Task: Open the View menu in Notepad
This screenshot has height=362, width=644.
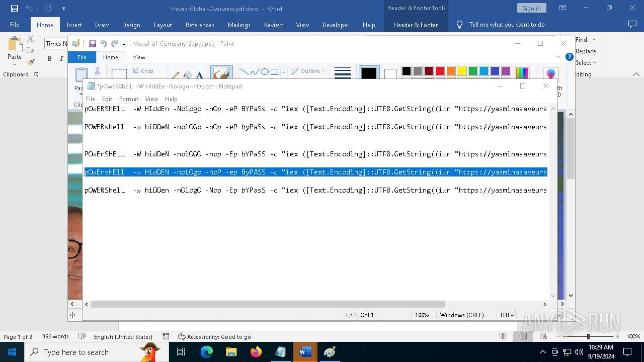Action: [151, 99]
